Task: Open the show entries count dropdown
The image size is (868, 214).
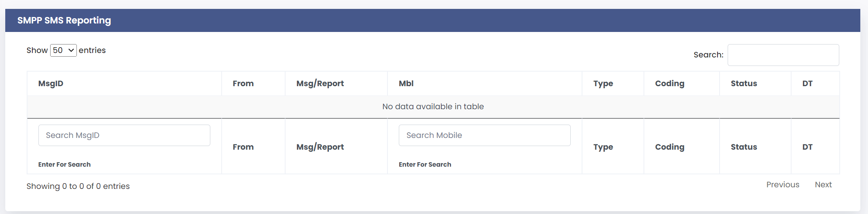Action: (x=63, y=50)
